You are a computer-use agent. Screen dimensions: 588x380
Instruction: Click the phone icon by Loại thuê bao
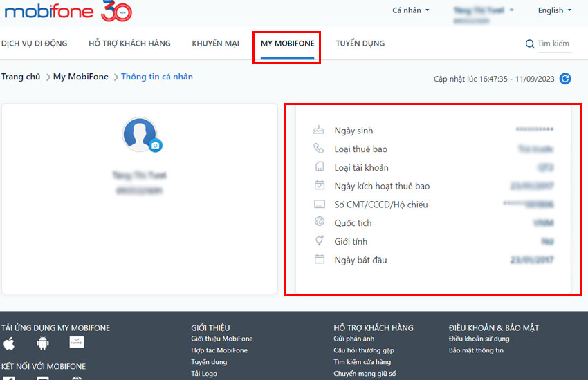[318, 149]
